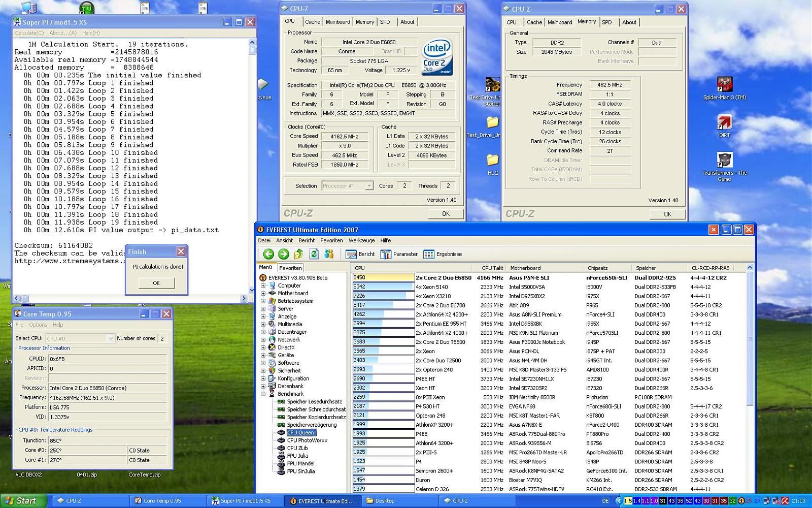Select the Motherboard node in EVEREST tree

(293, 293)
